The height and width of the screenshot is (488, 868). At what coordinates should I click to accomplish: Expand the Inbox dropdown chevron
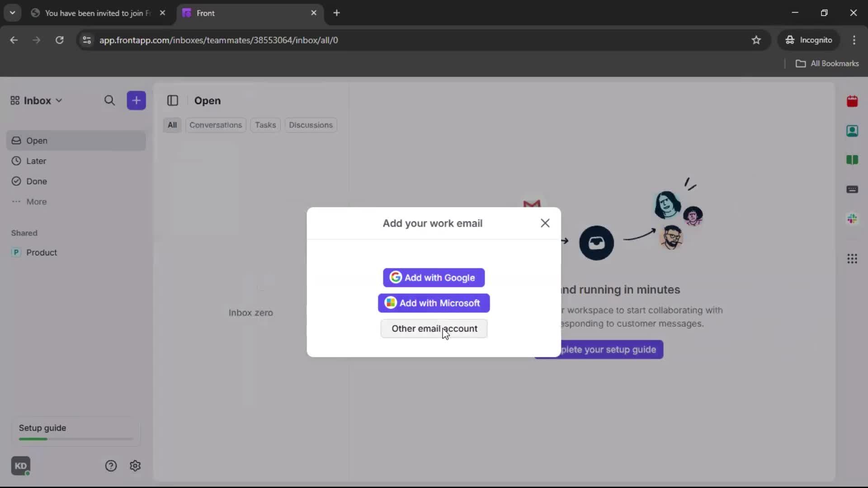(59, 100)
